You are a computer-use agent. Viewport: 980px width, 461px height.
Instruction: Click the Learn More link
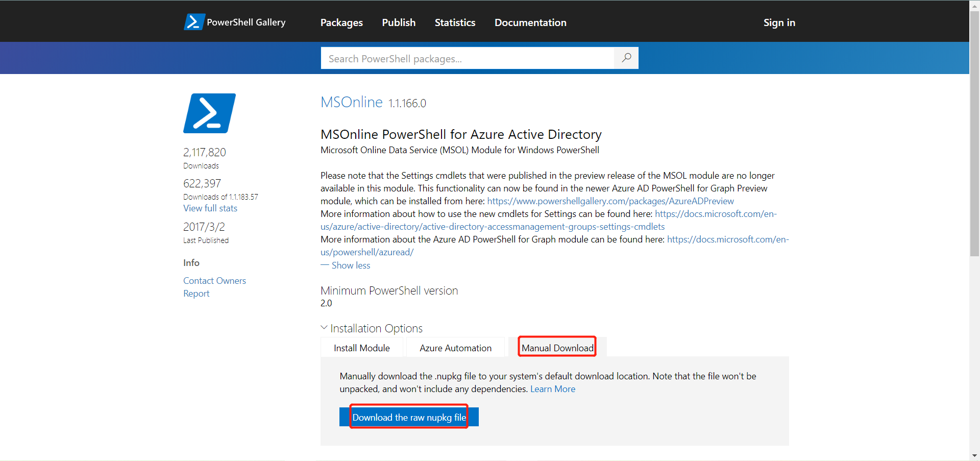click(x=553, y=389)
